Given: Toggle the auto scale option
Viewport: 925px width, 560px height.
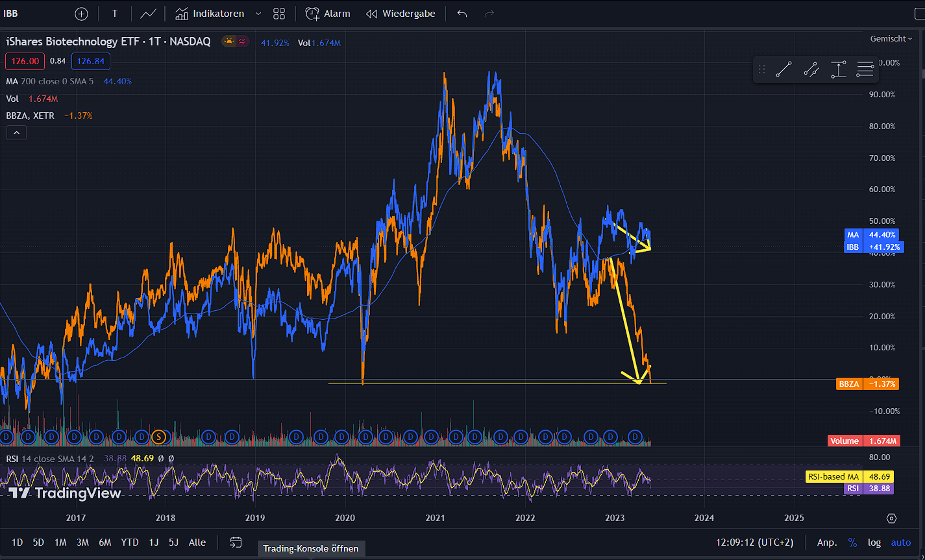Looking at the screenshot, I should pyautogui.click(x=901, y=542).
